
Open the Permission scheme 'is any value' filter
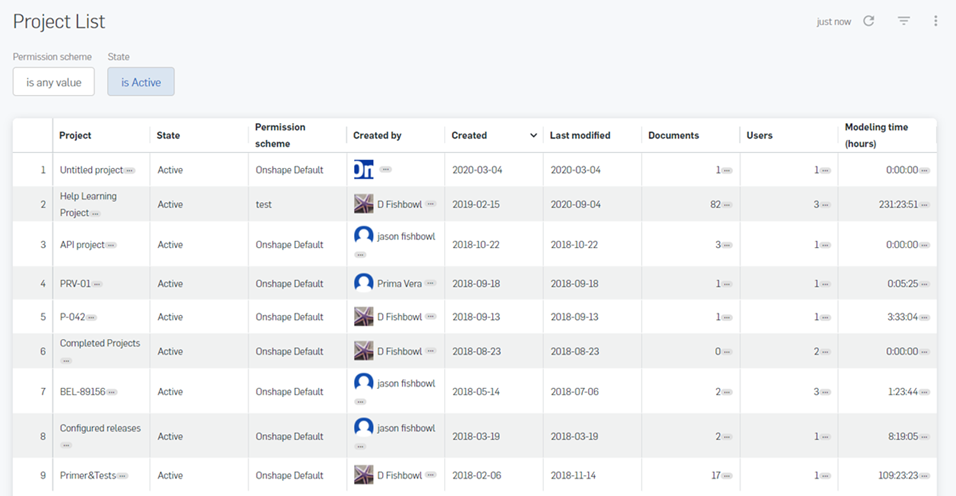click(x=54, y=82)
